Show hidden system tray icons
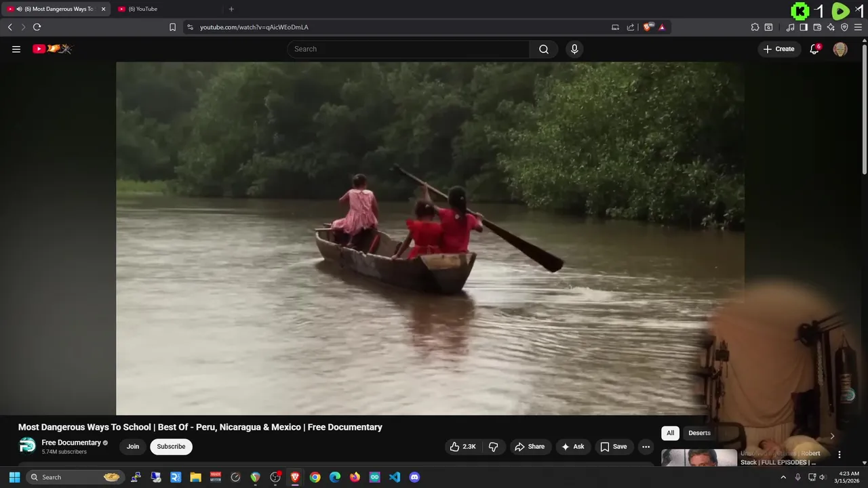Screen dimensions: 868x488 [x=783, y=477]
